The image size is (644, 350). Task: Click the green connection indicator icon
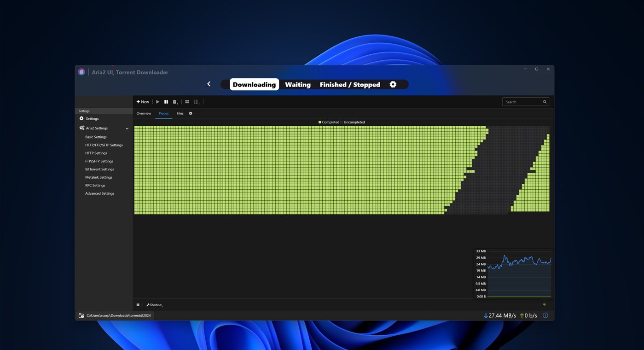coord(544,304)
